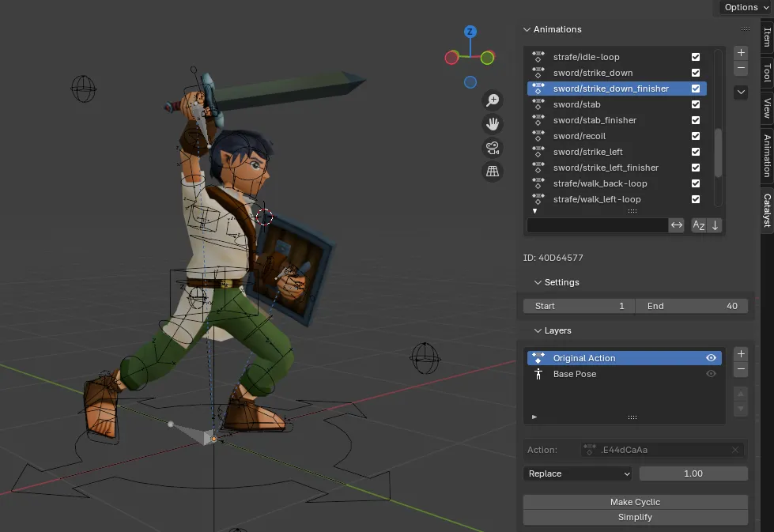Add new animation with plus button
This screenshot has width=774, height=532.
pyautogui.click(x=741, y=53)
